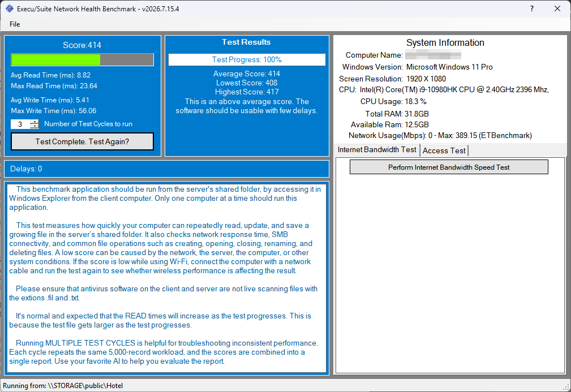Viewport: 571px width, 392px height.
Task: Click the paragraph starting 'This test measures'
Action: (x=161, y=248)
